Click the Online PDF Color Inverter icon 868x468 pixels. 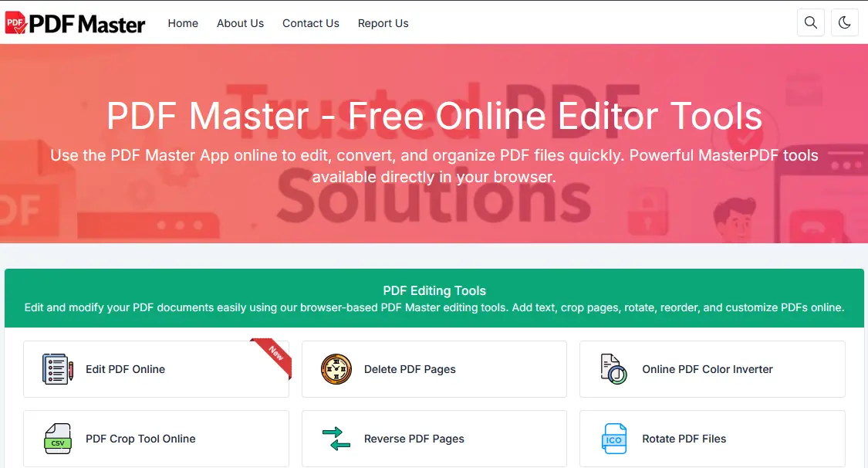click(614, 369)
